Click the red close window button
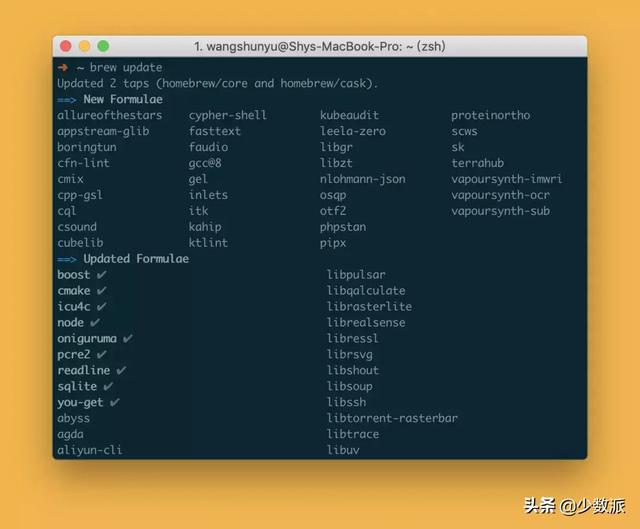 click(x=66, y=46)
